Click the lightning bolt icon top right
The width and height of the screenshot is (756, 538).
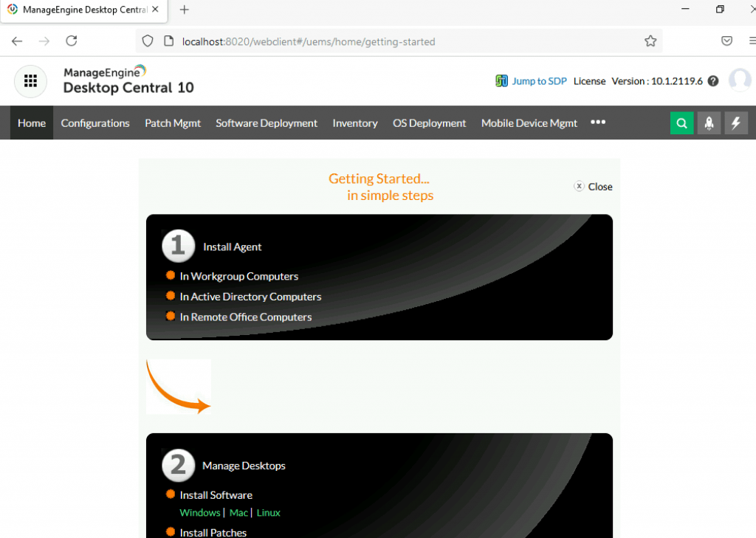pos(736,123)
